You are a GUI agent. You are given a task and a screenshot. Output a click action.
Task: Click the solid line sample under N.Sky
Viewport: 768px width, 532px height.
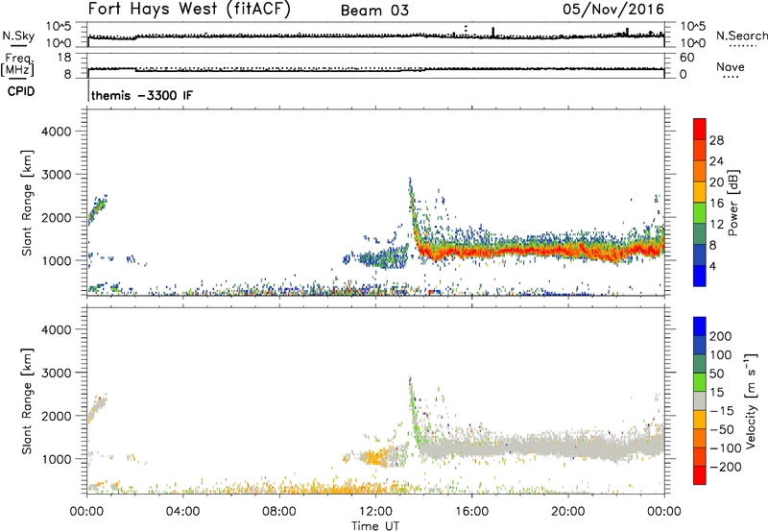18,45
